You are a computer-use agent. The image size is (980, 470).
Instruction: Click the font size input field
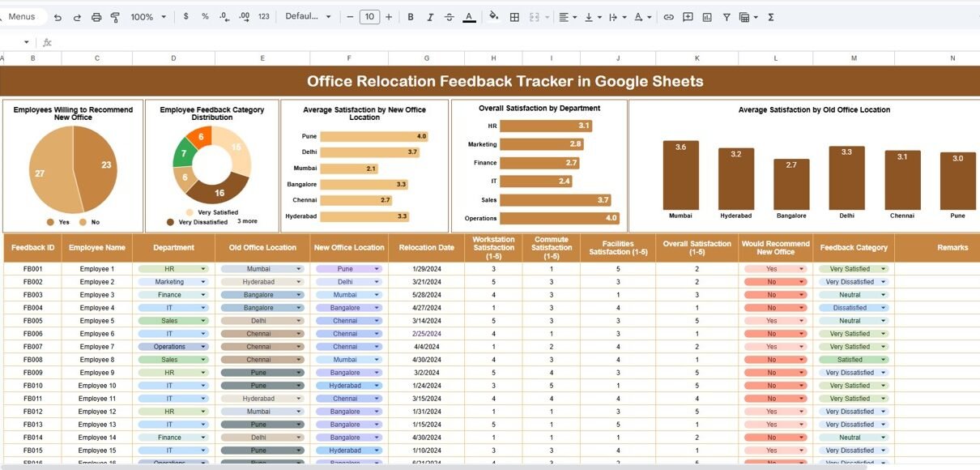[369, 17]
